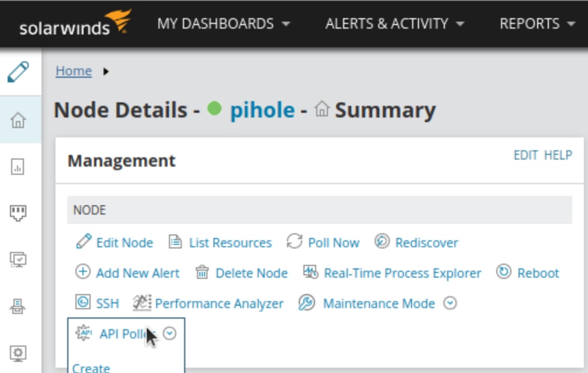Click the NODE section header

click(x=320, y=210)
